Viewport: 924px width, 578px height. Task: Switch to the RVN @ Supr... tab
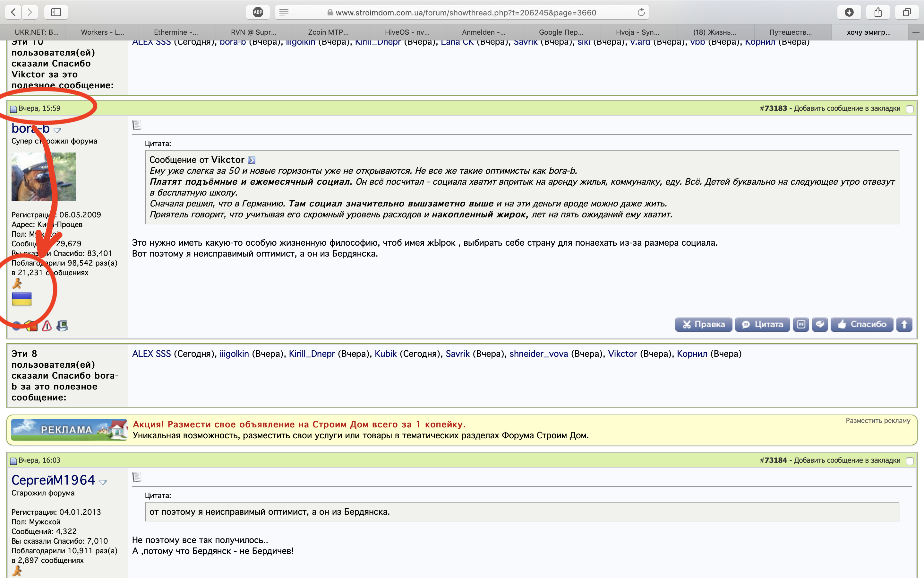[253, 32]
